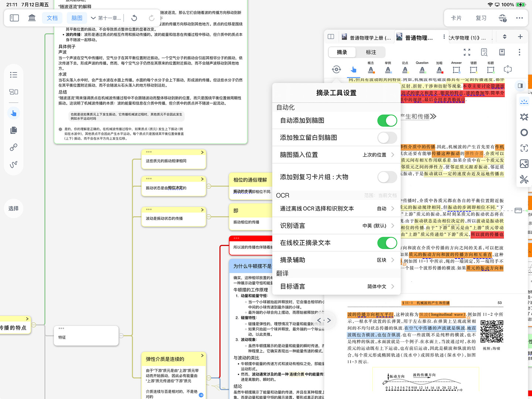
Task: Open the library building icon
Action: click(x=32, y=18)
